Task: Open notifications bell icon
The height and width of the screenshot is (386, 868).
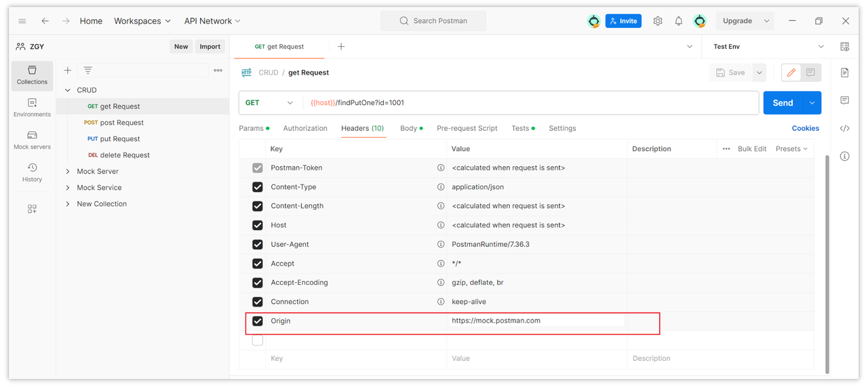Action: [x=679, y=21]
